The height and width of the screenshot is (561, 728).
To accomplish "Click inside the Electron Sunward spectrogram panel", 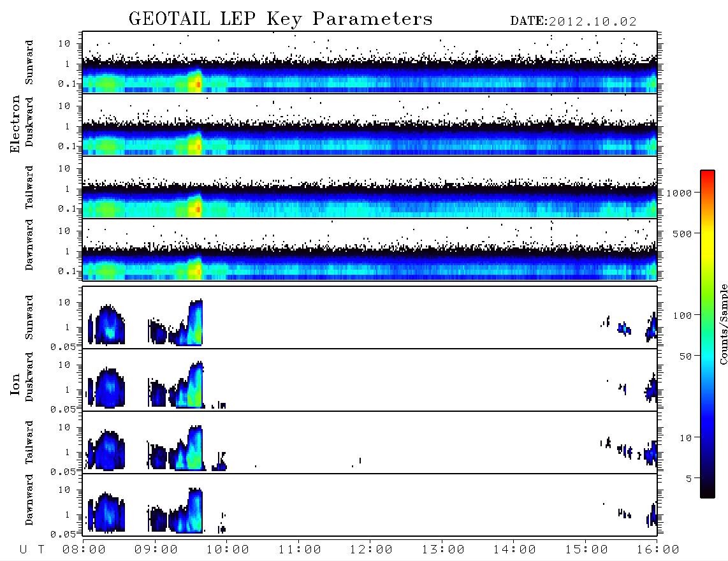I will 370,62.
